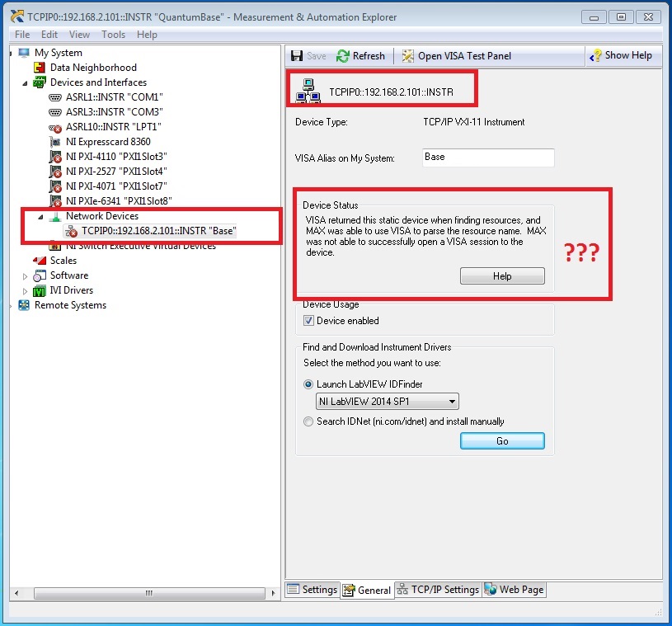Expand the Software tree node
The height and width of the screenshot is (626, 672).
(x=25, y=276)
